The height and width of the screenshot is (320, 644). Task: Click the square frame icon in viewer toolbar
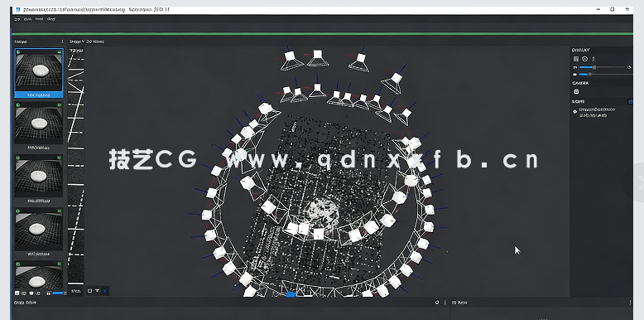(89, 291)
